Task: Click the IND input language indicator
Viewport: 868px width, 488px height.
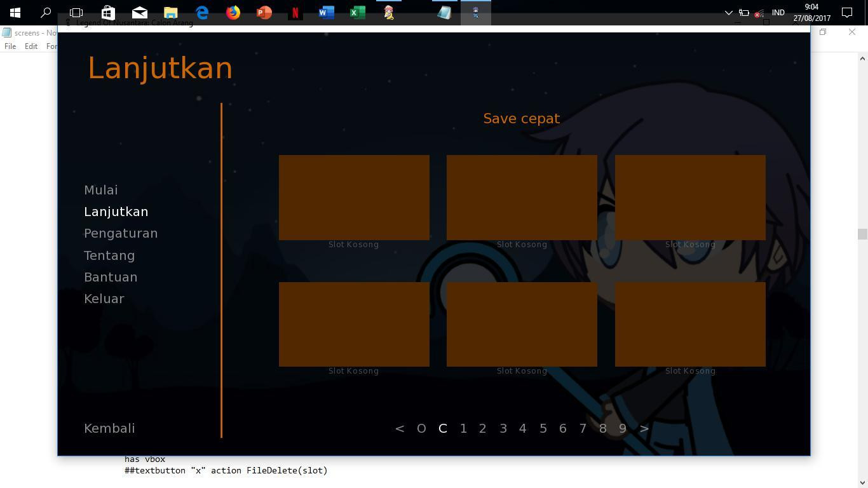Action: [x=778, y=12]
